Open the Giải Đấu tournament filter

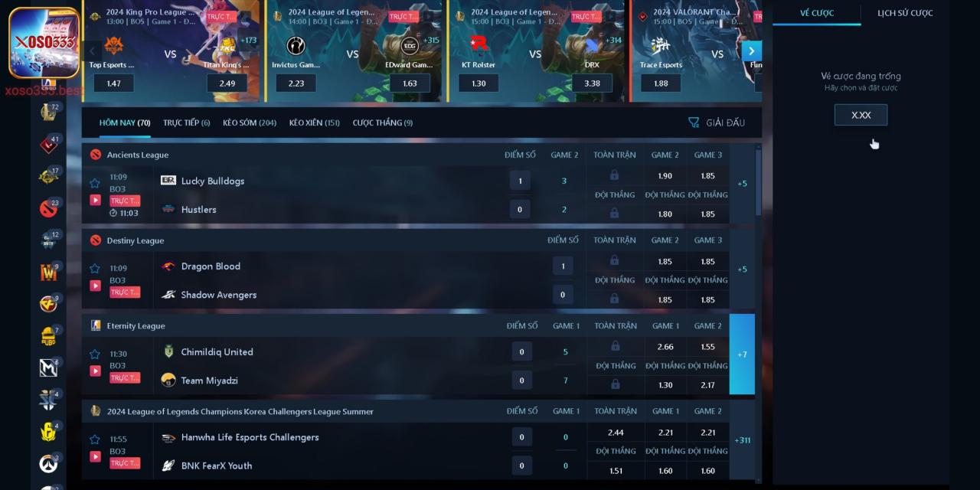[716, 122]
